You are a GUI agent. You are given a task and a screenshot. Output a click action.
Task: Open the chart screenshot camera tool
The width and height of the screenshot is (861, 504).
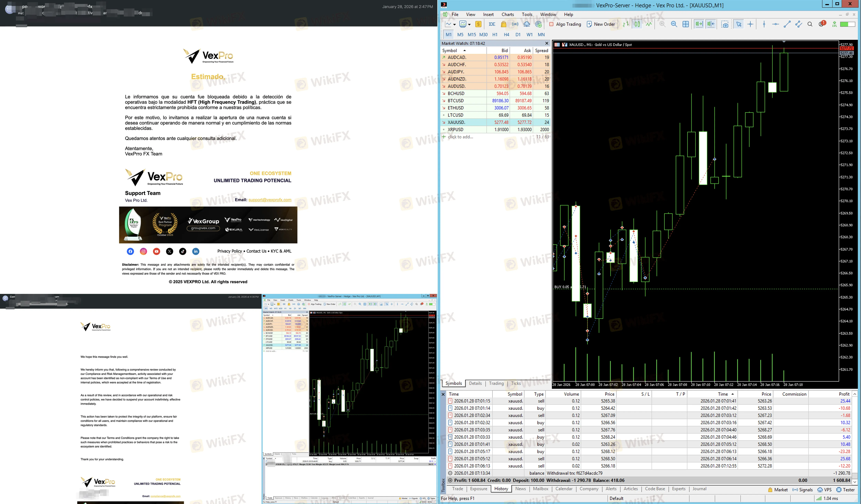click(x=725, y=24)
